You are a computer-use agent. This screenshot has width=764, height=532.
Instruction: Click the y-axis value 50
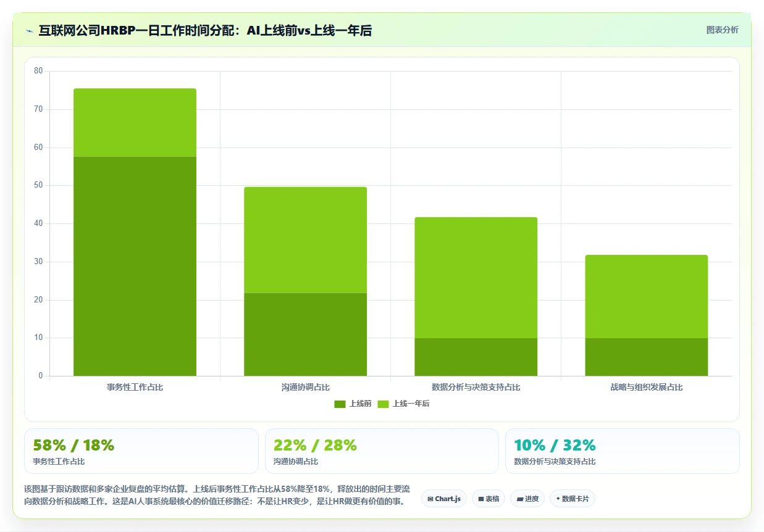coord(38,185)
